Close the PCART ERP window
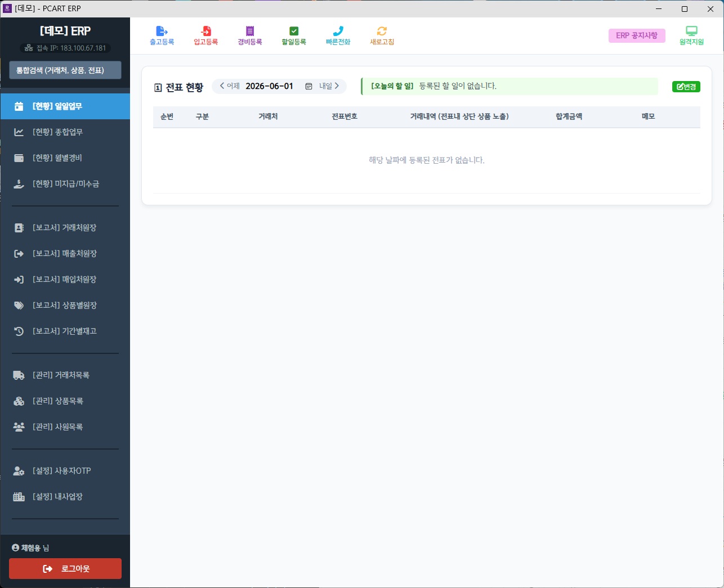The width and height of the screenshot is (724, 588). tap(710, 8)
